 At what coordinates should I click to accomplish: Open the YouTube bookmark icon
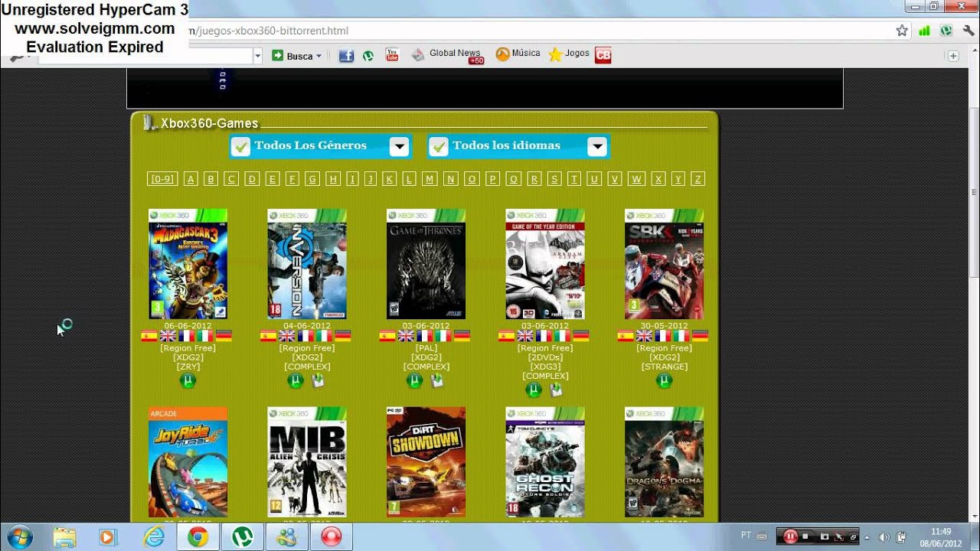click(x=392, y=55)
